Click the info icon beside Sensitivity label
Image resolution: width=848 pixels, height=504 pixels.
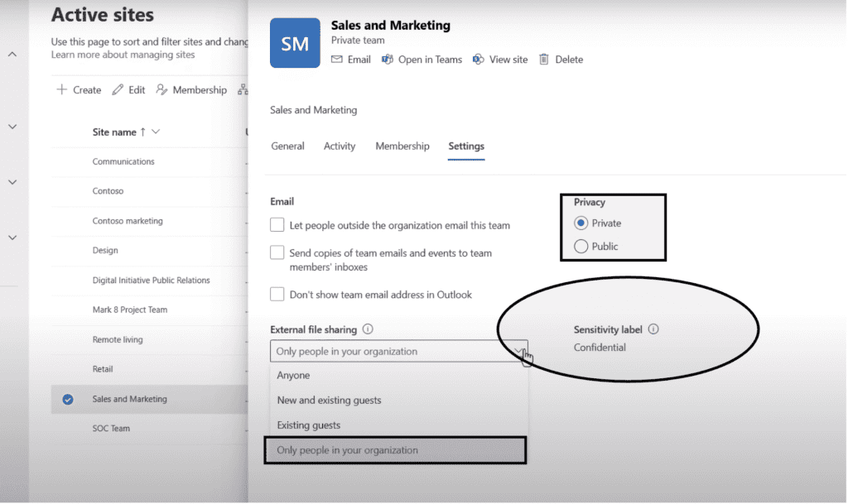653,329
